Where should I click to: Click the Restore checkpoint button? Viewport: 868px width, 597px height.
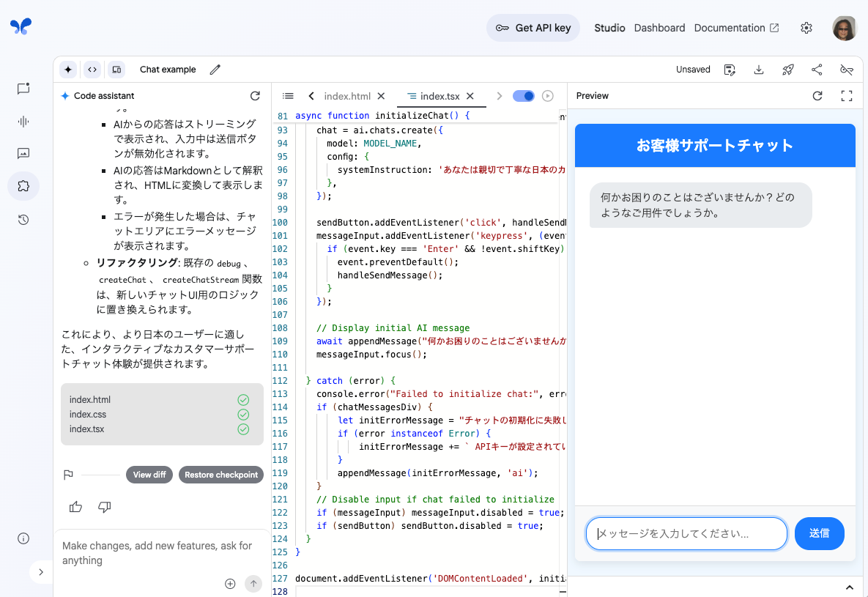coord(221,475)
